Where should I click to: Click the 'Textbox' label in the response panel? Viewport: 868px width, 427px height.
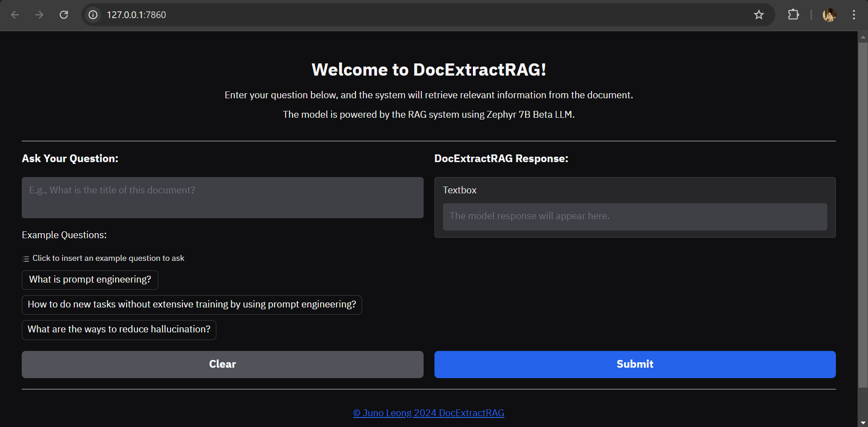click(460, 190)
